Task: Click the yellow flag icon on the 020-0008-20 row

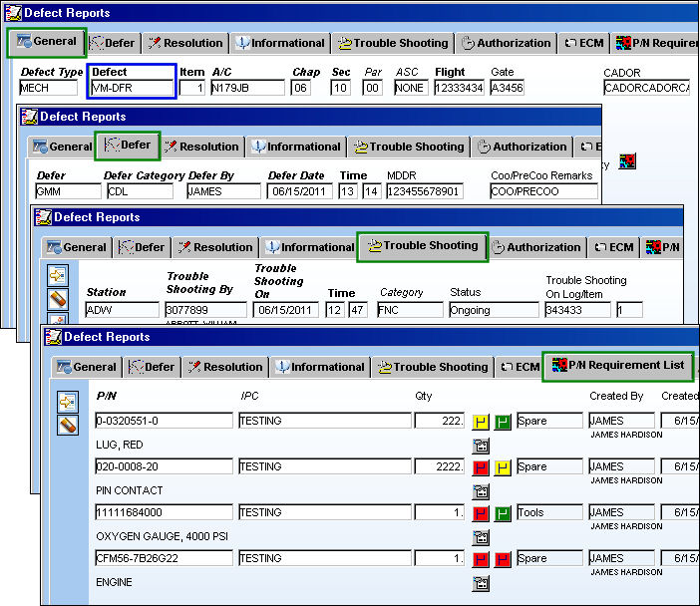Action: [x=503, y=467]
